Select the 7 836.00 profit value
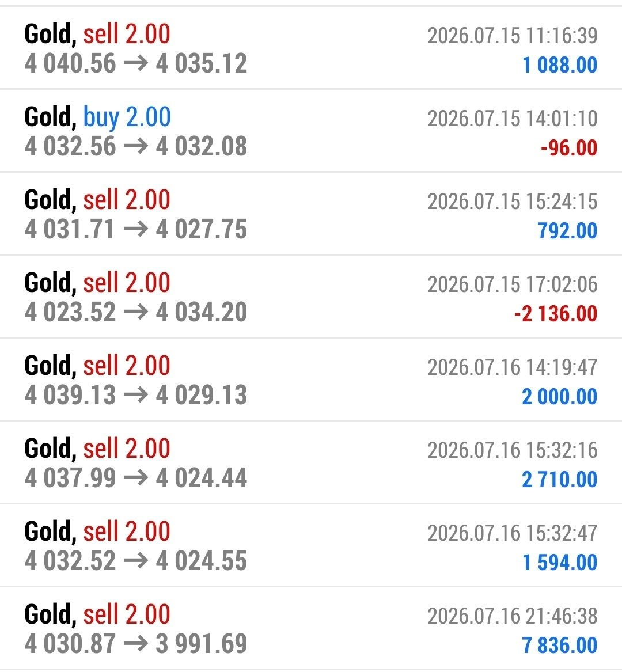Viewport: 622px width, 672px height. [x=559, y=645]
